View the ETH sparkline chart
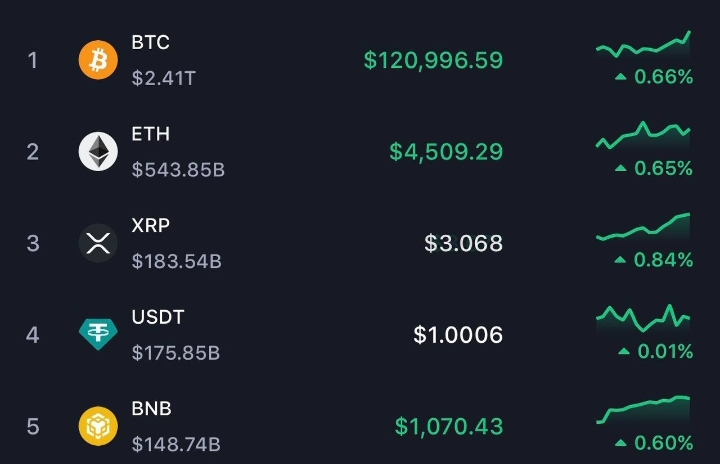This screenshot has height=464, width=720. tap(643, 136)
